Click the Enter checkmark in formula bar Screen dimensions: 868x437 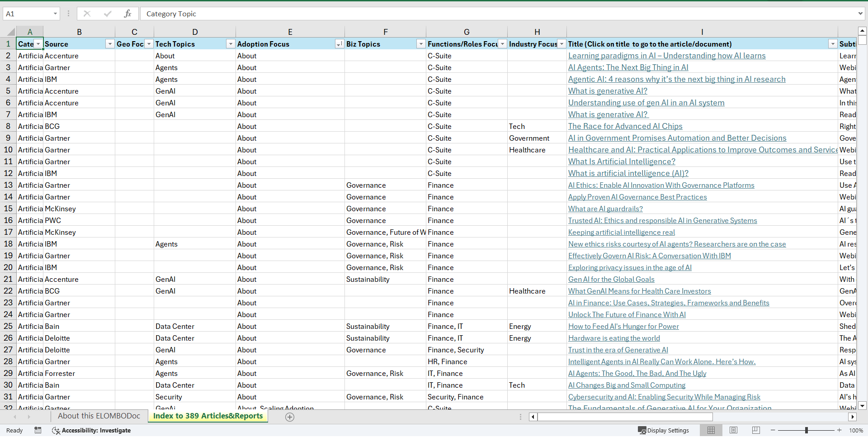pyautogui.click(x=108, y=14)
